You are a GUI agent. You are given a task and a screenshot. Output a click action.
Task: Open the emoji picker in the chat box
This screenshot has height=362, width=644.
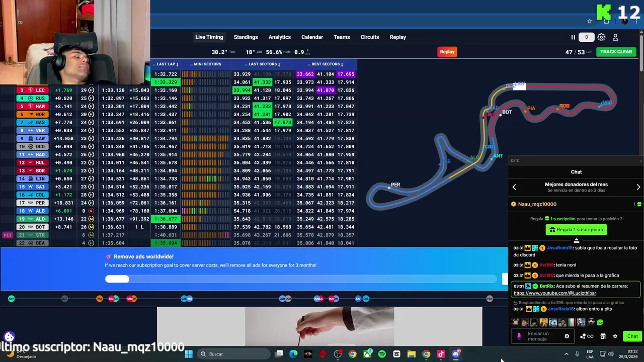567,336
